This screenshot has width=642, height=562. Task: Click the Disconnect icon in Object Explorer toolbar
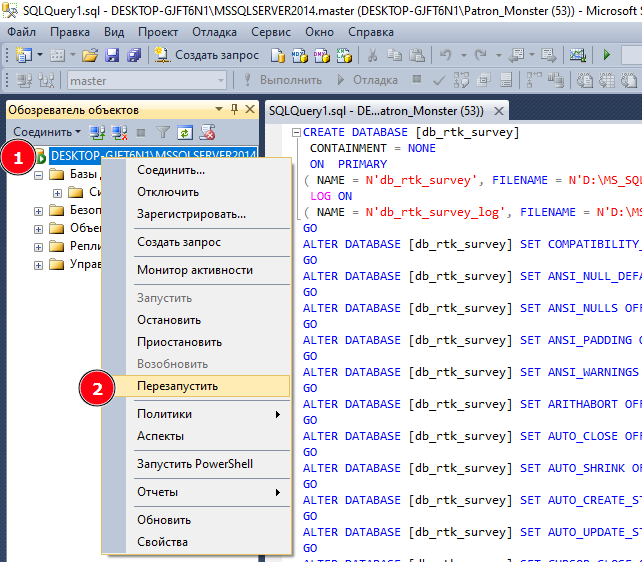point(120,132)
